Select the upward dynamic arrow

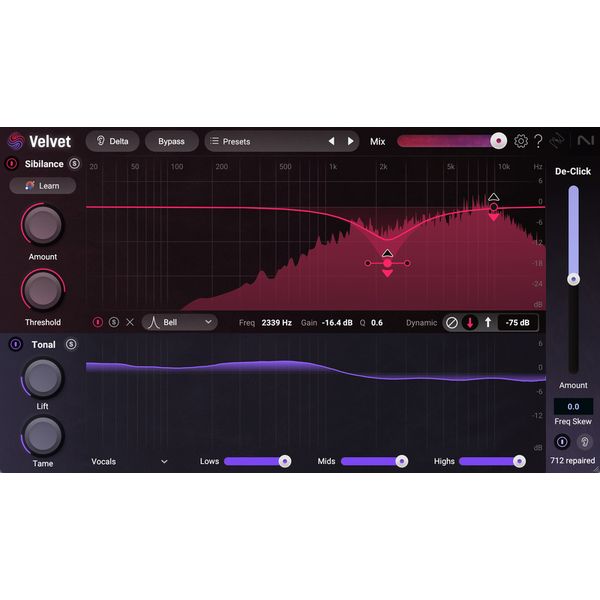pyautogui.click(x=488, y=322)
